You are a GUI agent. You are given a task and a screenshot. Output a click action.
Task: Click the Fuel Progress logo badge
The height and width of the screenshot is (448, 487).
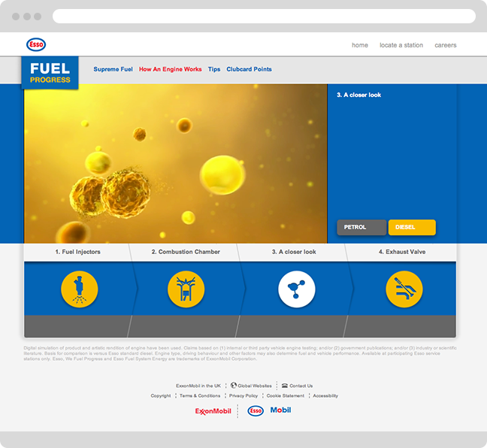point(50,73)
